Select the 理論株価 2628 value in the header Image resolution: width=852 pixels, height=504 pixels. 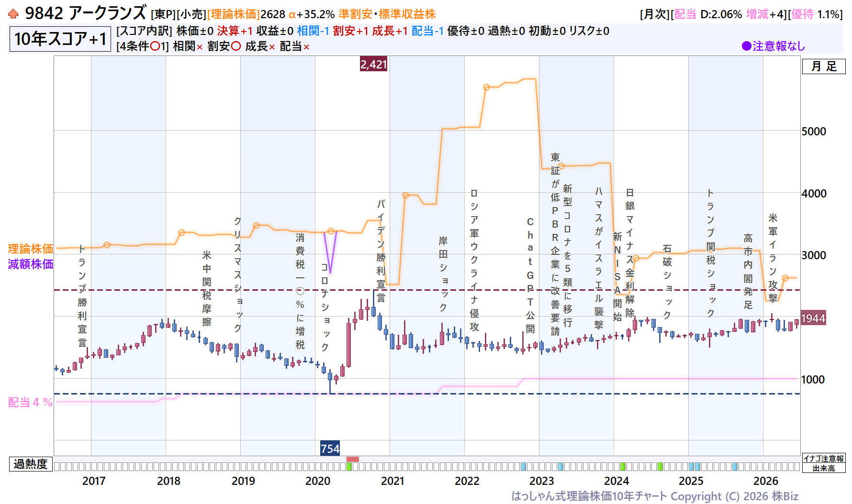246,14
